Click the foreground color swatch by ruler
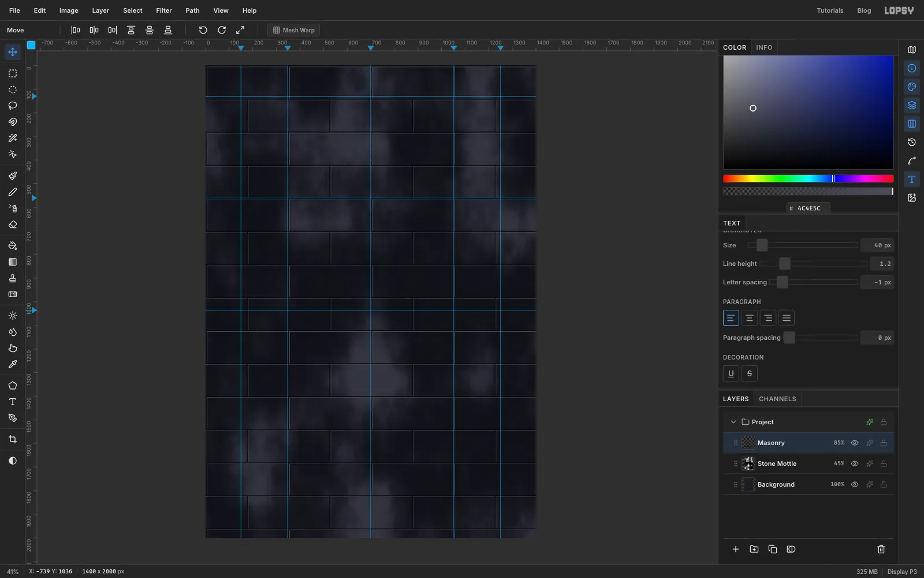 tap(31, 45)
